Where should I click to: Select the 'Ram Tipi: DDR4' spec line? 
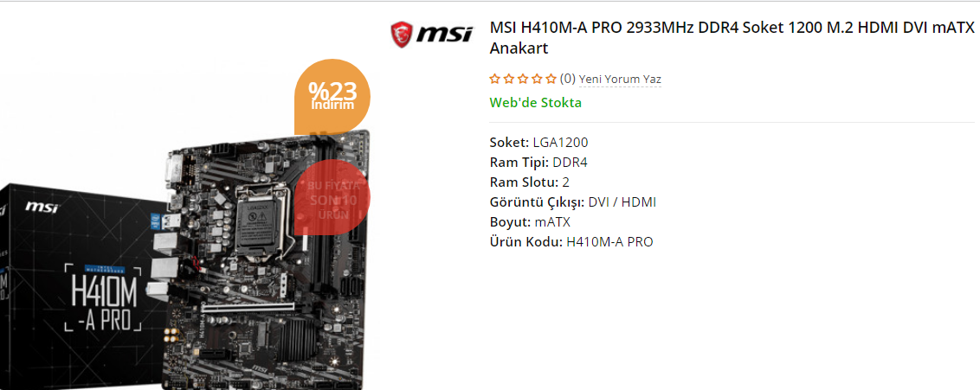(x=538, y=163)
